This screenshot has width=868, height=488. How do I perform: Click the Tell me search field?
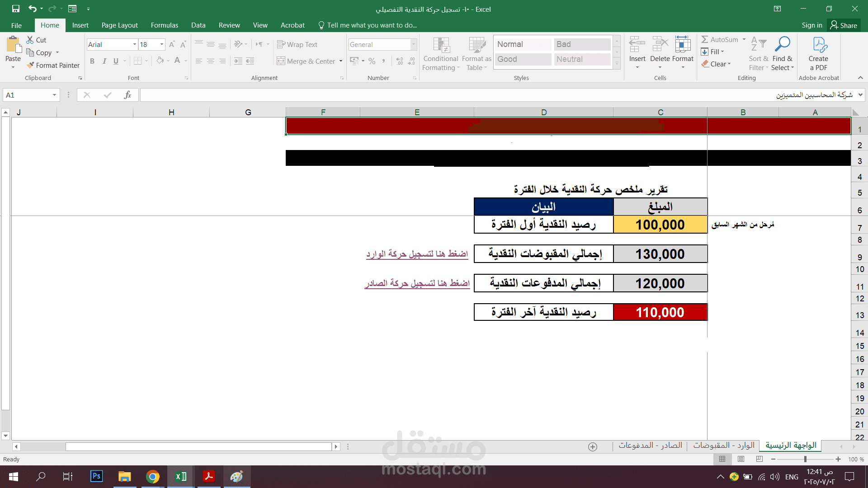click(367, 25)
